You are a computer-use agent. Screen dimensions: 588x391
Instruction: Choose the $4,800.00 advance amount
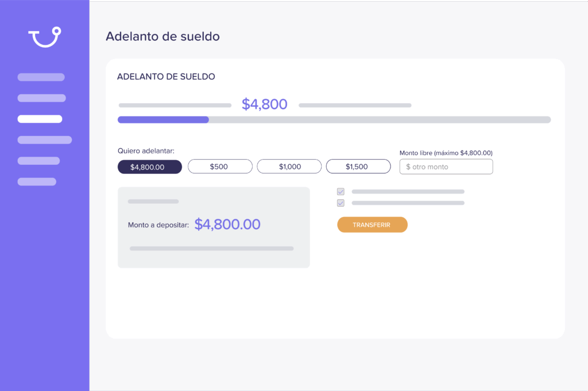click(x=150, y=167)
